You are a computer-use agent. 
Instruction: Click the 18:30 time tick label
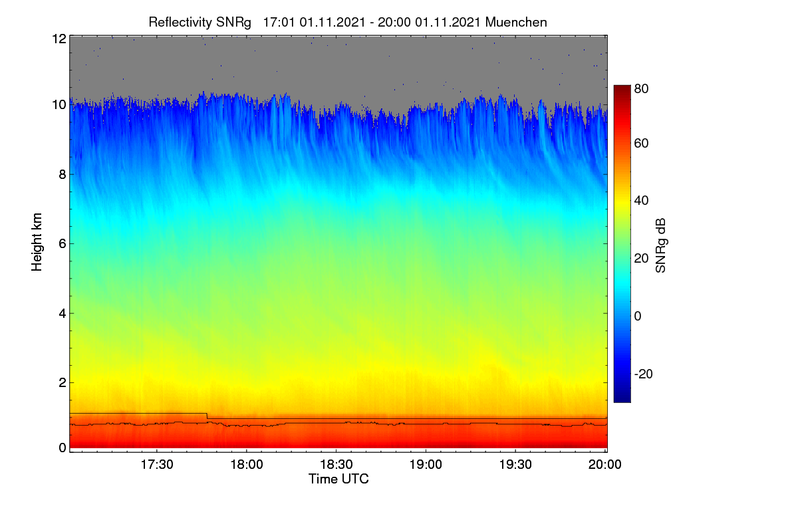point(336,465)
